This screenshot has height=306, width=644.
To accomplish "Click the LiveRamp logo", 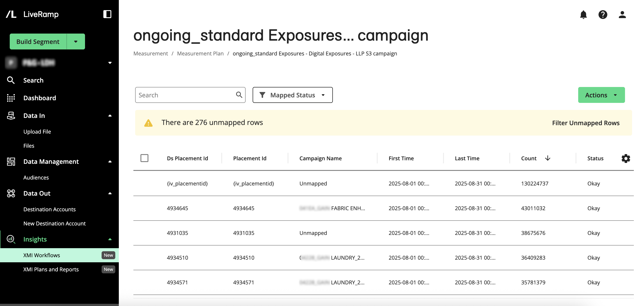I will click(11, 14).
